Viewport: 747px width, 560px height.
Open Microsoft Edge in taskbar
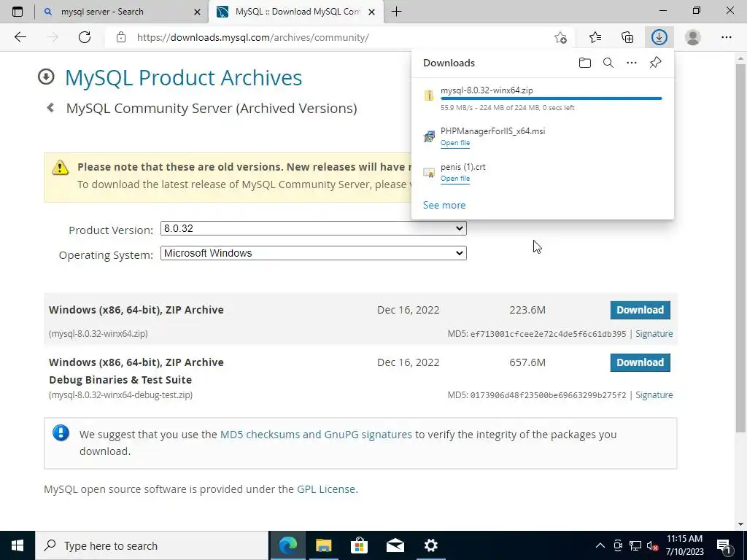tap(287, 545)
